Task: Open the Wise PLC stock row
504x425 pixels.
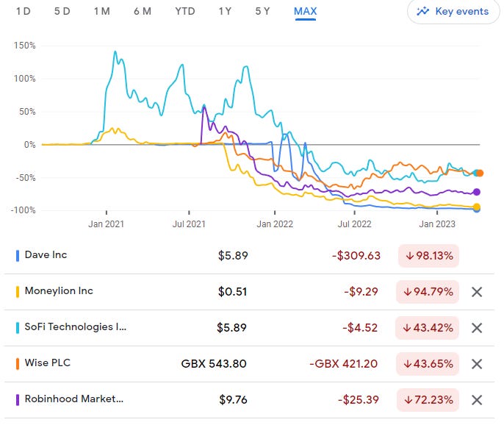Action: (x=249, y=364)
